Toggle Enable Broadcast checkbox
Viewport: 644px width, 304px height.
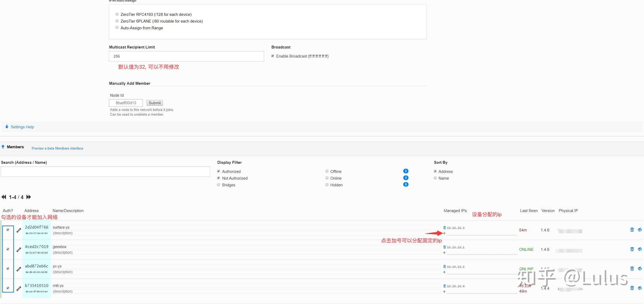pos(273,56)
